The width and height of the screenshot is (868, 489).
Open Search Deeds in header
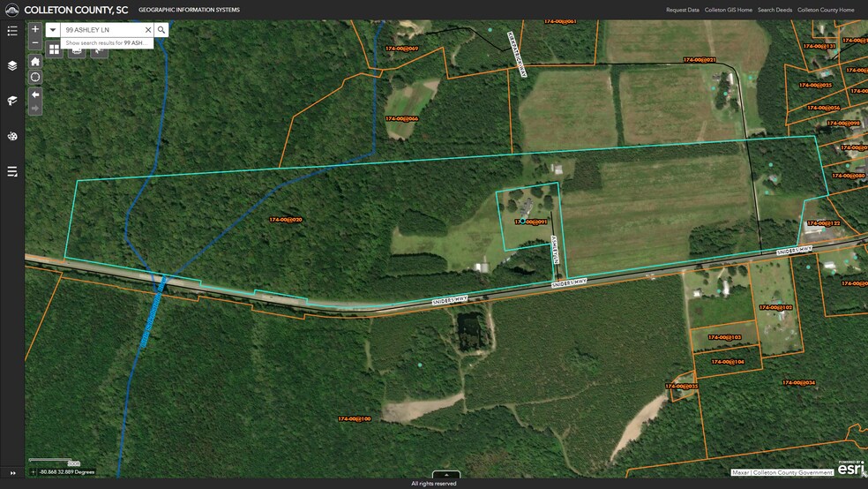coord(774,10)
